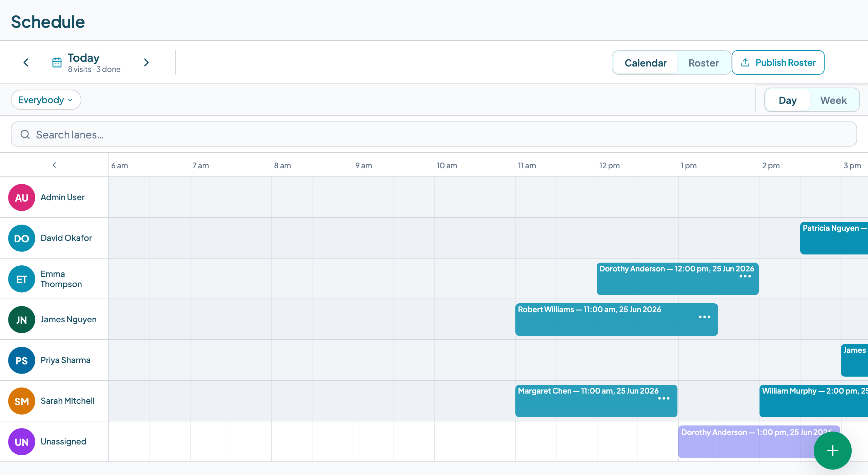Click Emma Thompson name

point(61,279)
